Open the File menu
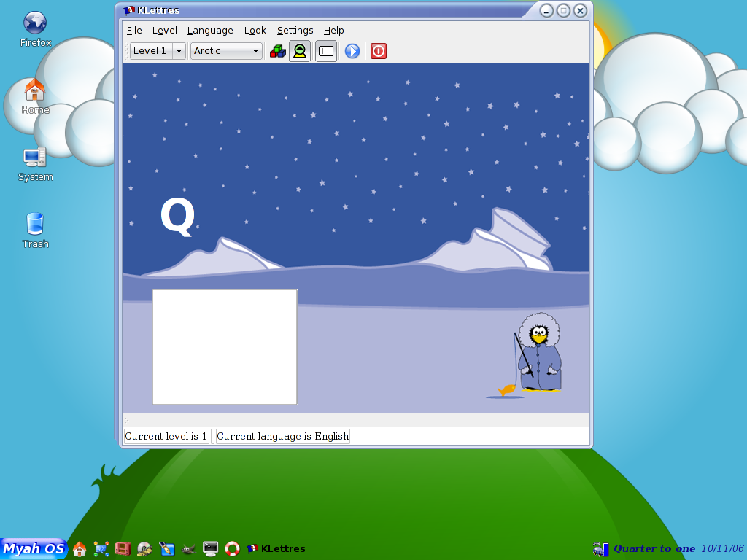 [134, 31]
